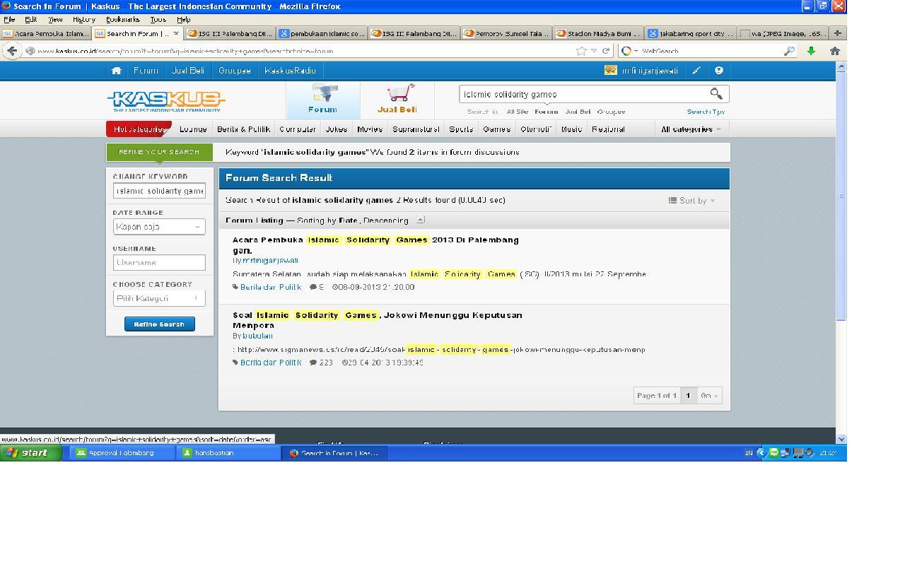
Task: Open the History menu
Action: [x=84, y=20]
